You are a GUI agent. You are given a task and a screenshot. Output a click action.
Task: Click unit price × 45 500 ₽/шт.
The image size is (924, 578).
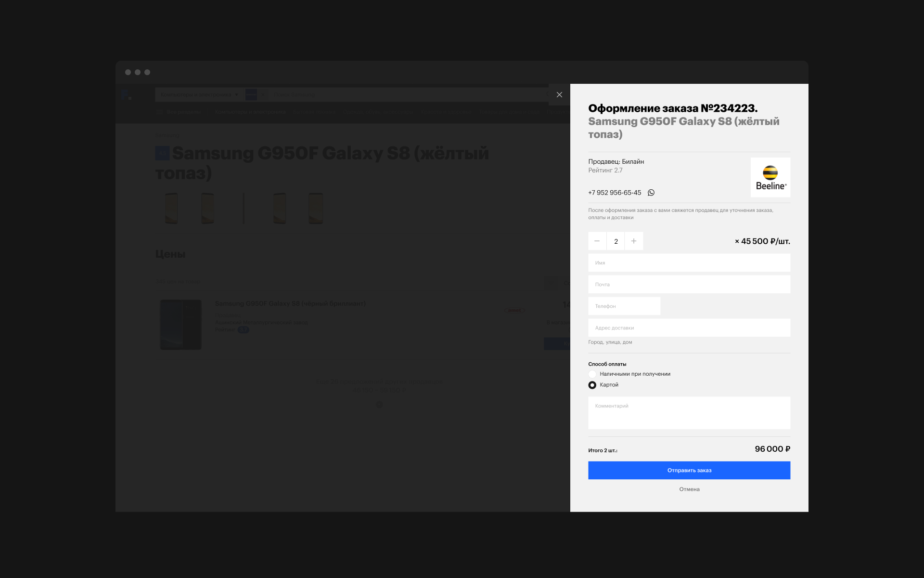point(762,241)
